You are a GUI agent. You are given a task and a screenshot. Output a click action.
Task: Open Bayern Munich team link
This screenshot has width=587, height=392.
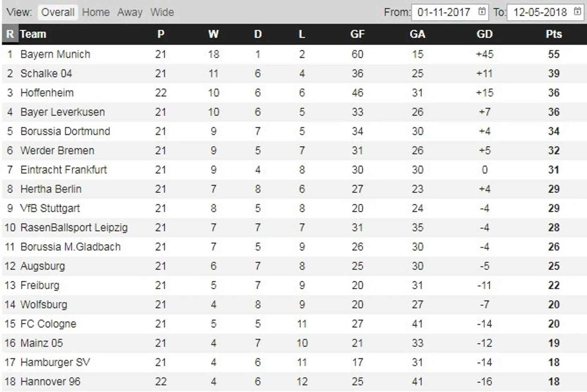pos(55,54)
